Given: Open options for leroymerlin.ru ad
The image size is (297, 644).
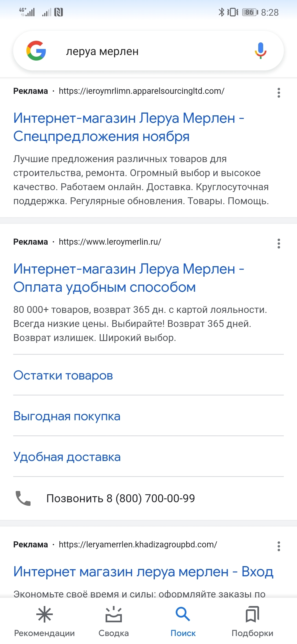Looking at the screenshot, I should coord(279,244).
